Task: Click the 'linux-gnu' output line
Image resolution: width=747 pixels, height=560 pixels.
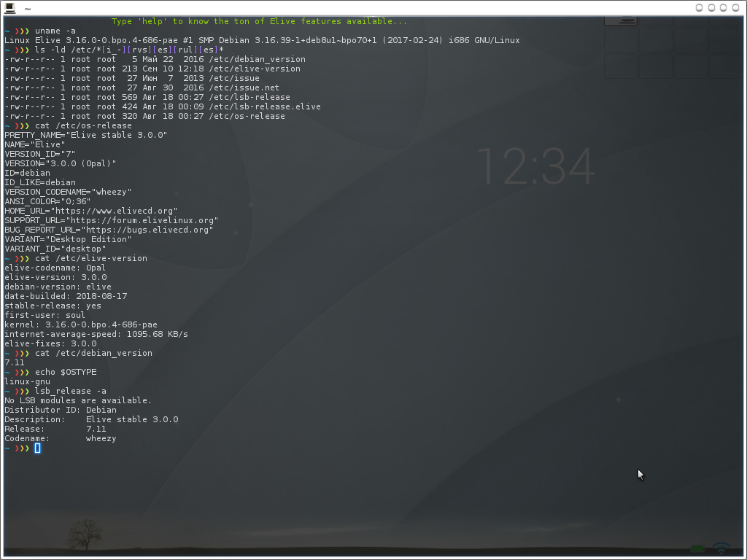Action: [x=27, y=382]
